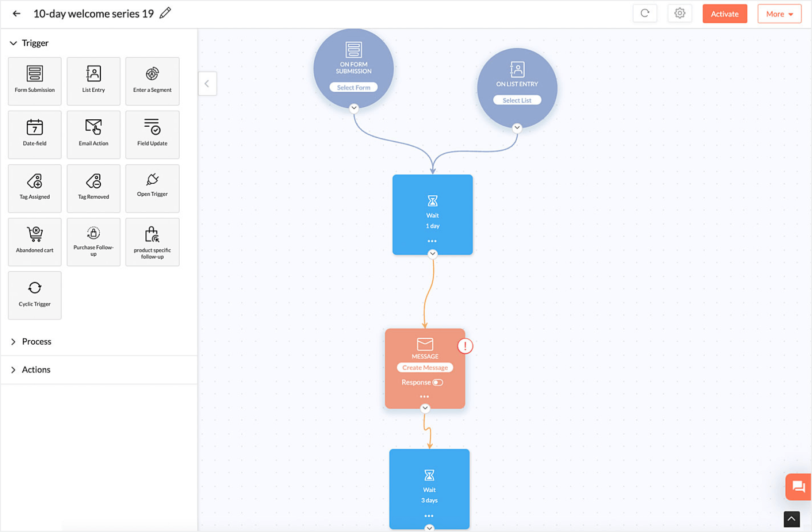Collapse the Trigger section
812x532 pixels.
pos(13,43)
